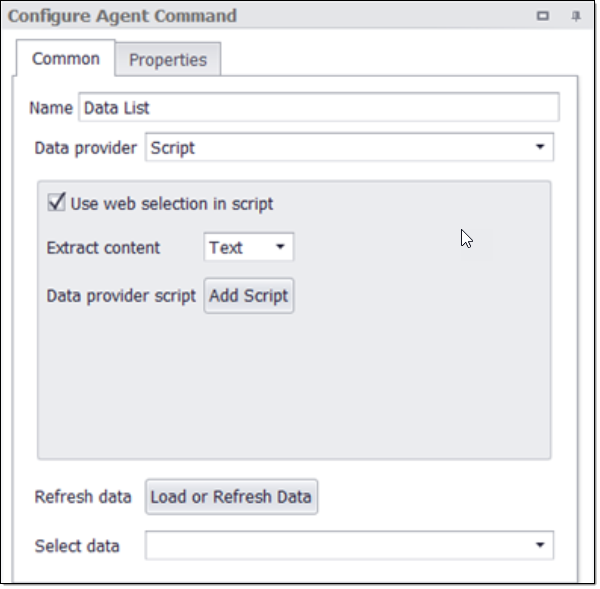The width and height of the screenshot is (600, 589).
Task: Open the Data provider dropdown set to Script
Action: click(349, 148)
